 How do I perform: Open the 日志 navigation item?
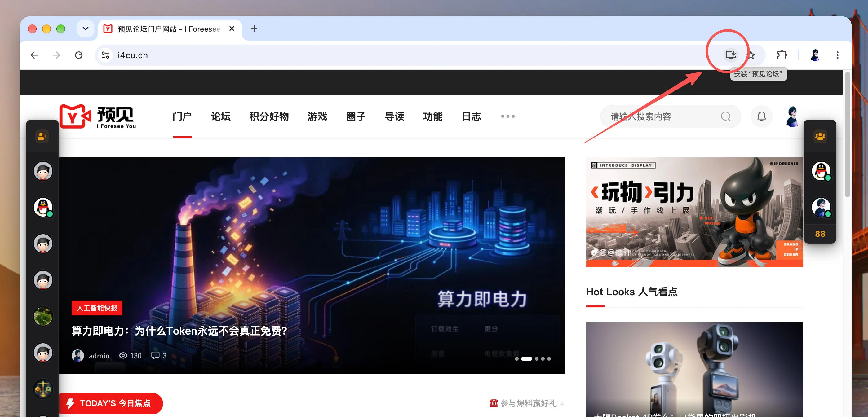472,116
